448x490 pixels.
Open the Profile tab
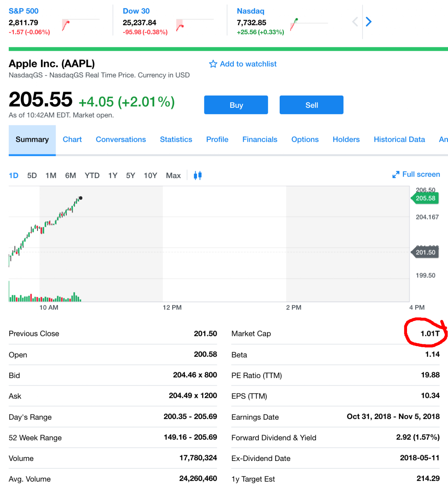tap(217, 140)
